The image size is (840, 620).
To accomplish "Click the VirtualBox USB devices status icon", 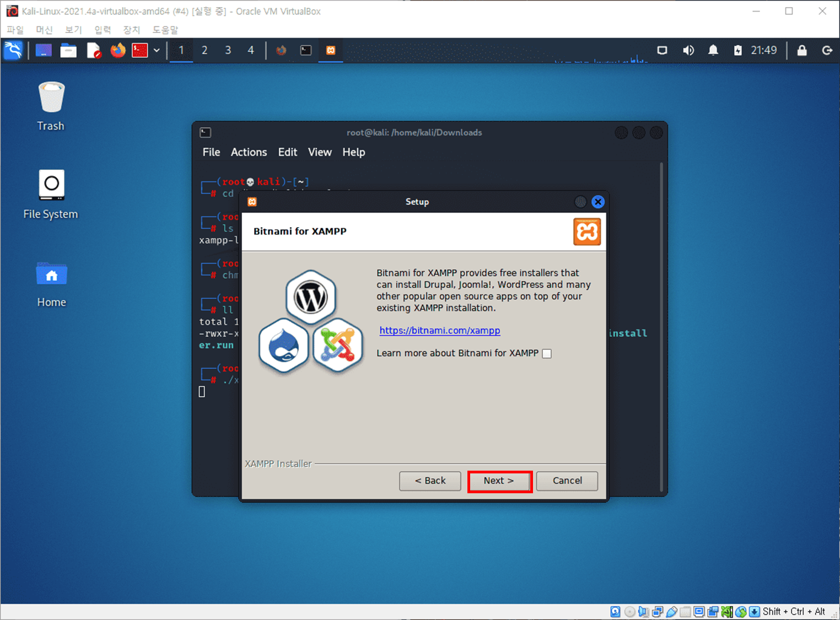I will [x=671, y=611].
